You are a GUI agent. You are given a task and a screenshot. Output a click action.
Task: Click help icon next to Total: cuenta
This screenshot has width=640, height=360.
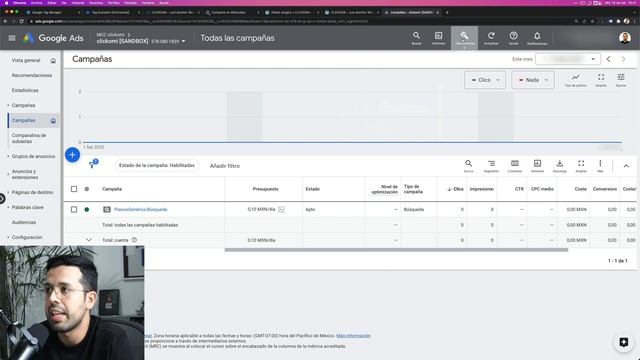pos(134,240)
